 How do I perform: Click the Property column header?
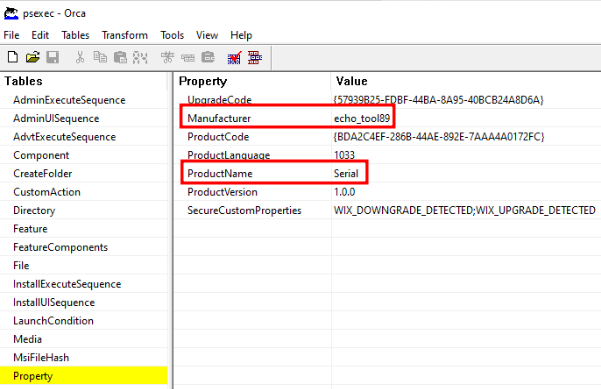point(253,81)
